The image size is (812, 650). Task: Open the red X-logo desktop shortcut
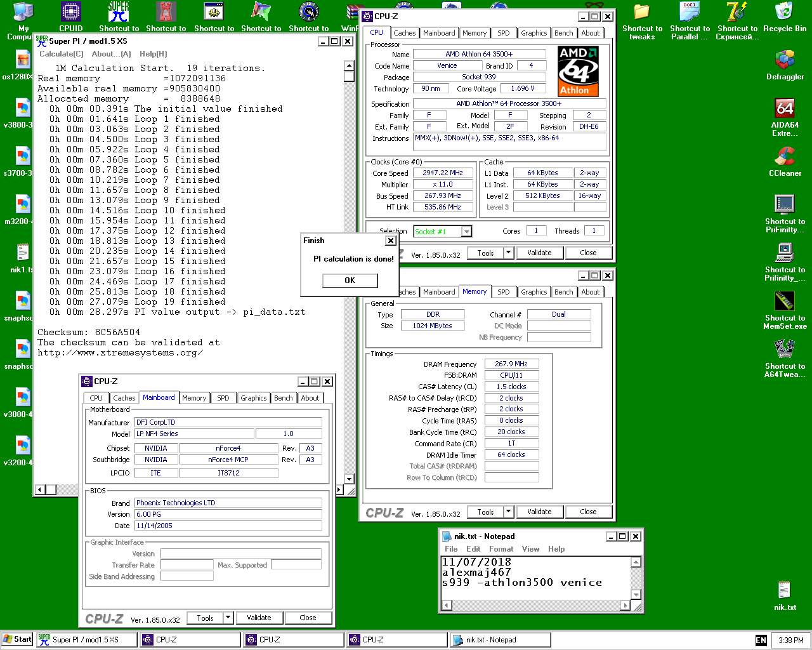pos(166,12)
